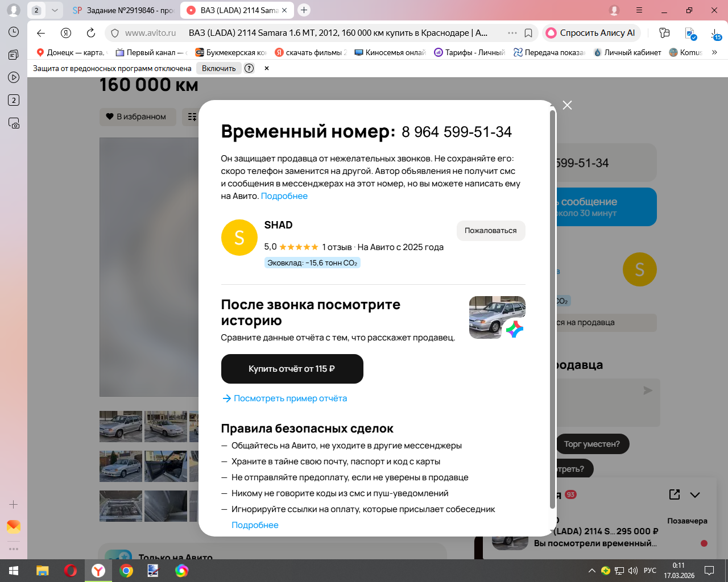Open the Первый канал bookmark
The width and height of the screenshot is (728, 582).
tap(151, 52)
